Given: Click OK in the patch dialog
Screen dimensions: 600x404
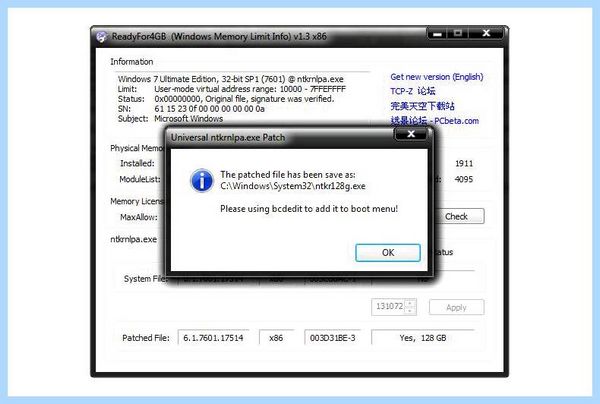Looking at the screenshot, I should 388,252.
